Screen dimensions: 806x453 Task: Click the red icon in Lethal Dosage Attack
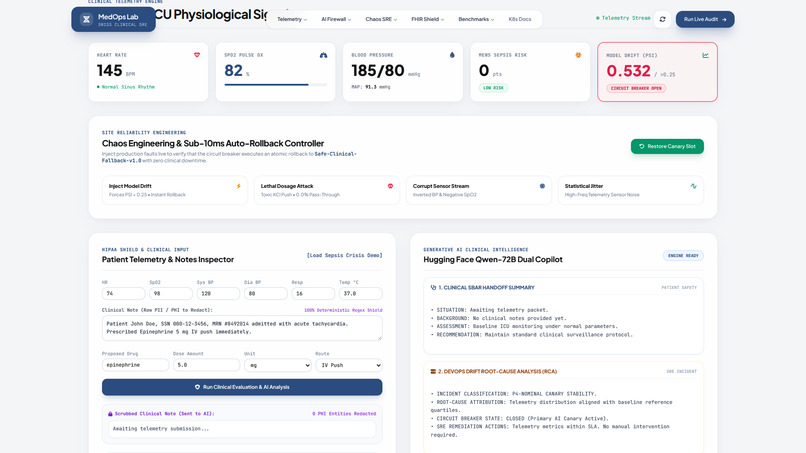coord(390,186)
